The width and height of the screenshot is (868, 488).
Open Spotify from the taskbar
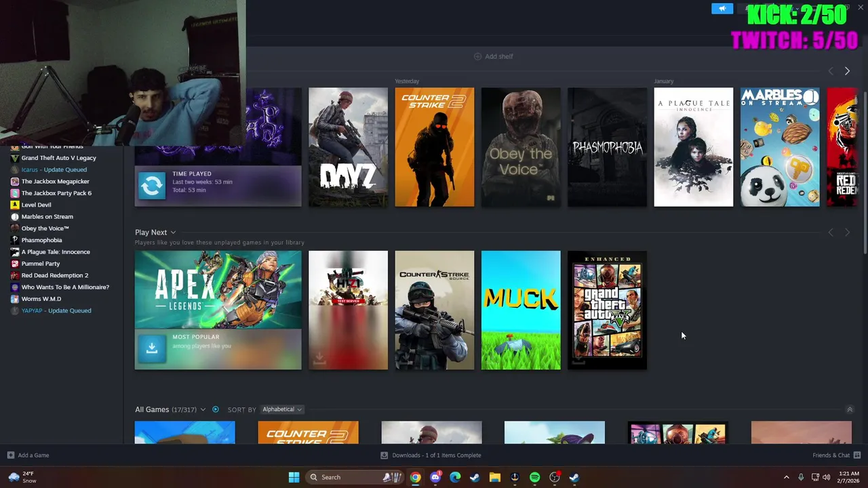coord(534,477)
